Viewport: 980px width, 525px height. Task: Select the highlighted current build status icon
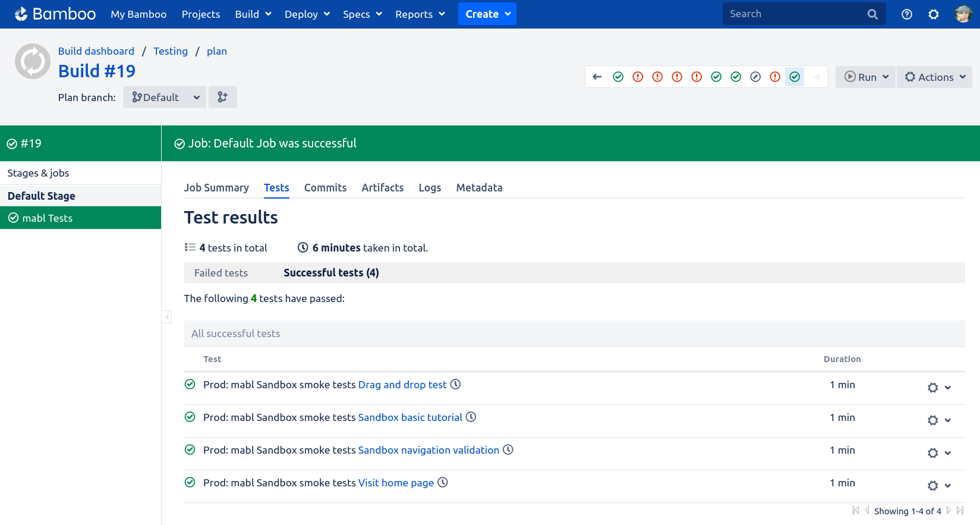[795, 77]
